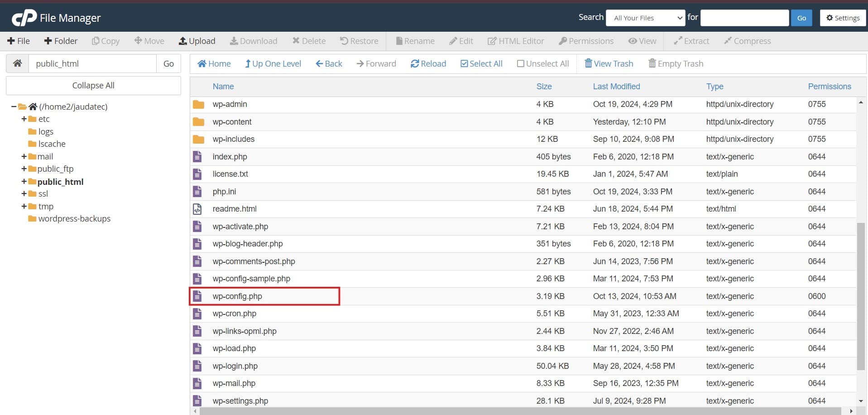Sort files by the Size column
The image size is (868, 415).
click(x=544, y=86)
